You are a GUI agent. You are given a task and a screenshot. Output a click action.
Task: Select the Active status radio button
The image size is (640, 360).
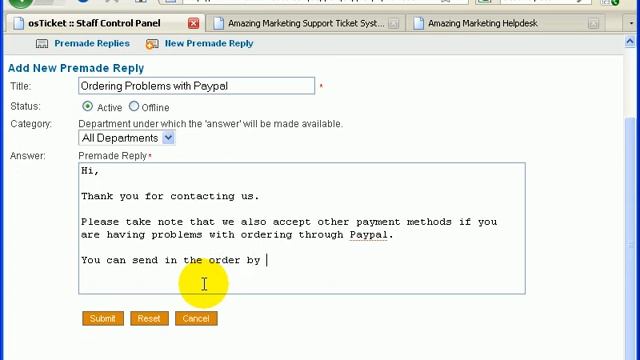(x=87, y=107)
